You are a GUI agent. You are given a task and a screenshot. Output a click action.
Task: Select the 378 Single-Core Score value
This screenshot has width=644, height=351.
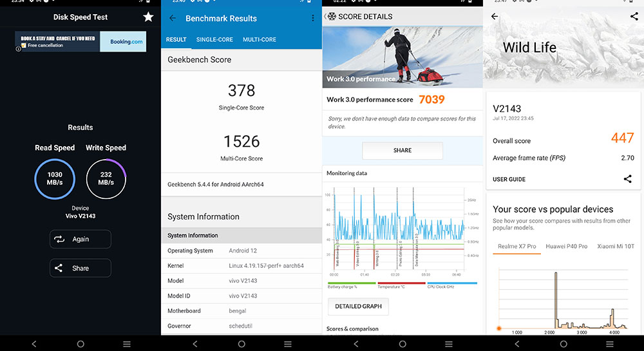tap(241, 90)
